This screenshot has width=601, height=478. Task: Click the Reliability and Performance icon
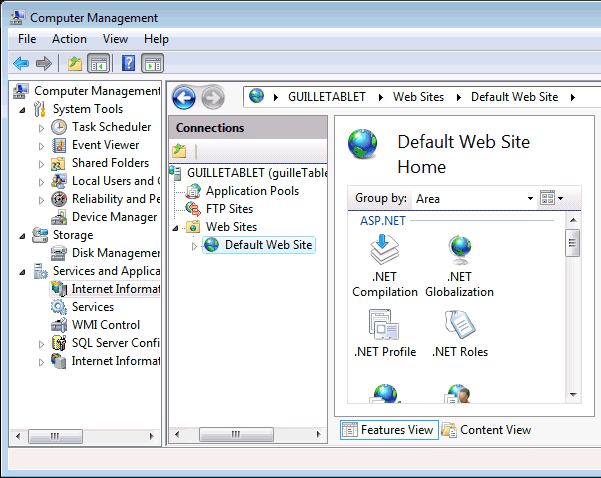pyautogui.click(x=59, y=199)
